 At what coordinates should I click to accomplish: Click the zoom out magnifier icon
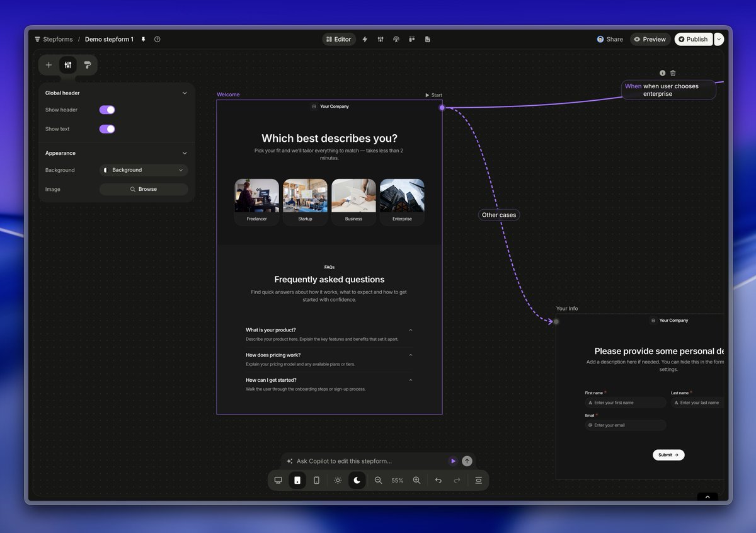(378, 480)
